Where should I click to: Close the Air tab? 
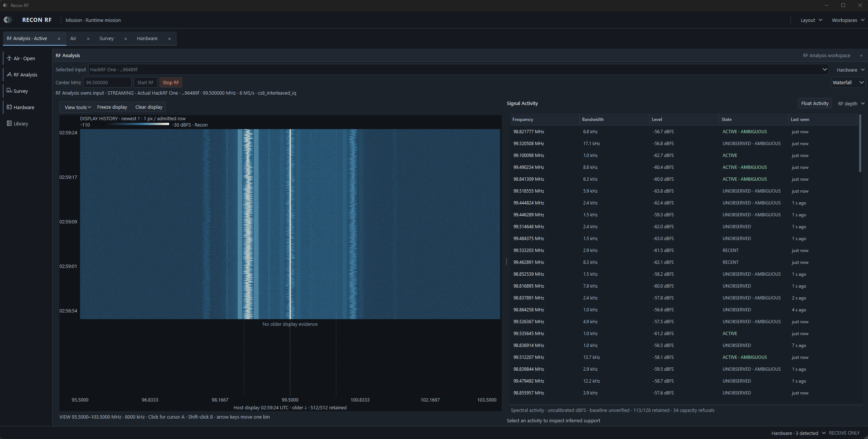88,39
